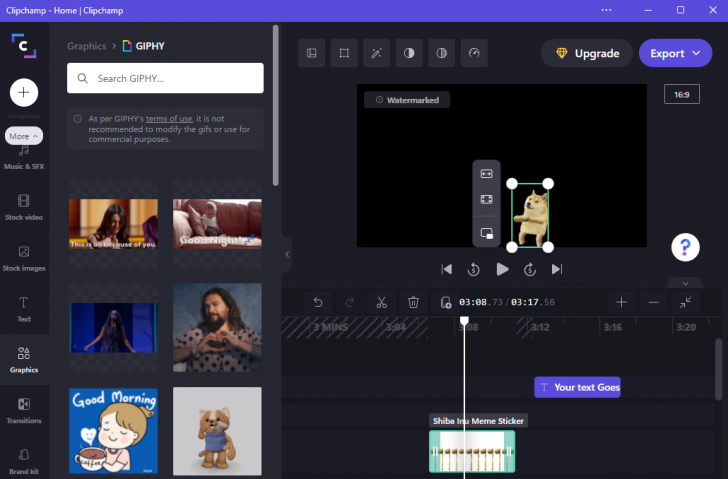
Task: Select the 'Your text Goes' text clip
Action: (577, 387)
